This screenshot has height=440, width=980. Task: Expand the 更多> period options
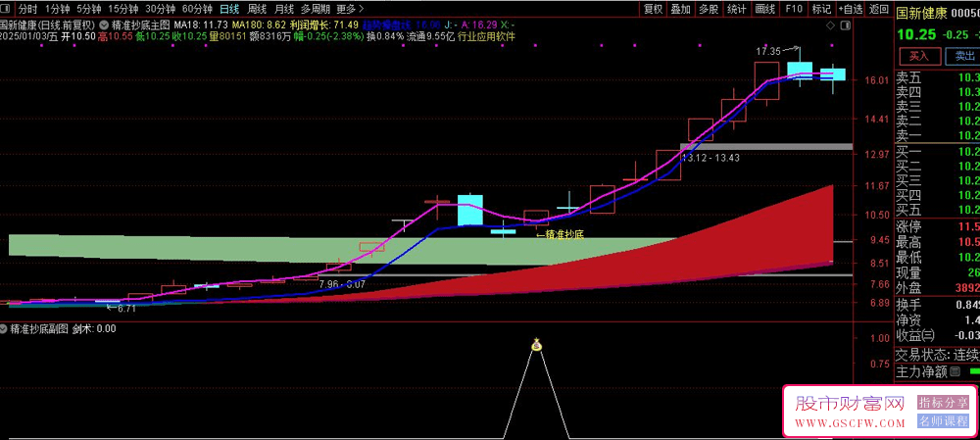coord(350,9)
